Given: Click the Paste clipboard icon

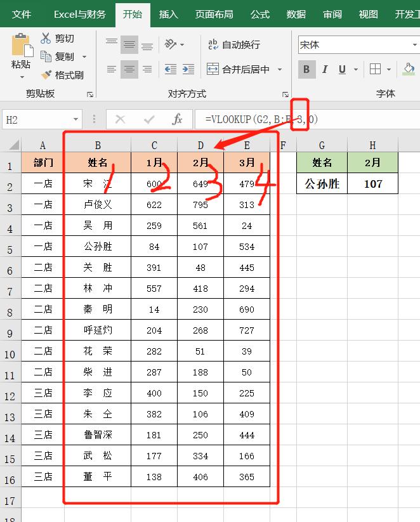Looking at the screenshot, I should 22,44.
